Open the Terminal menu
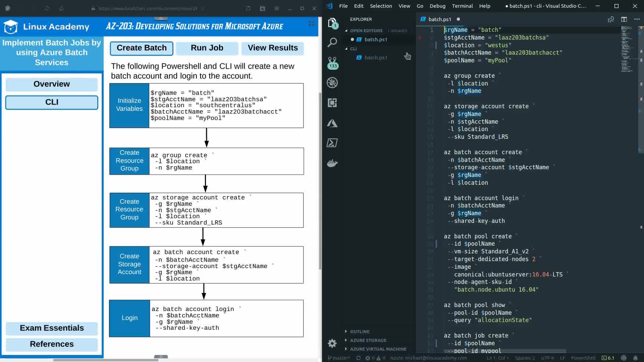 click(462, 6)
